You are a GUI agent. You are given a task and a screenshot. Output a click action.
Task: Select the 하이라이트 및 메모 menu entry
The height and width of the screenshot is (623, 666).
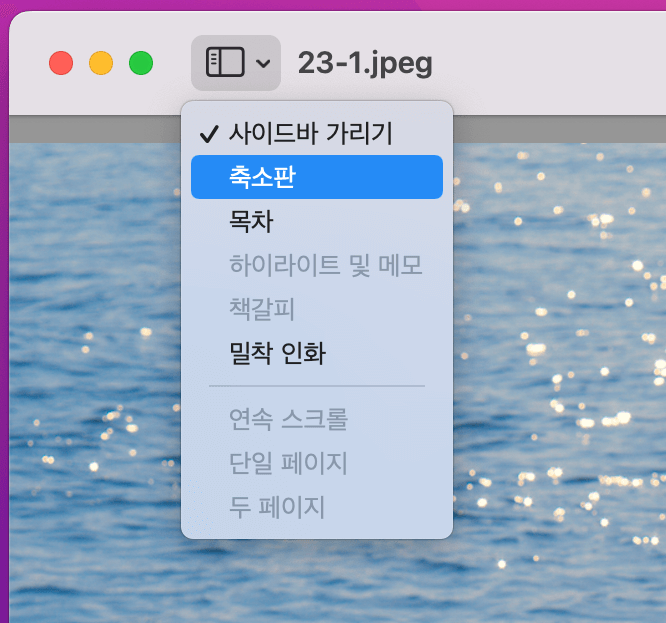point(317,265)
